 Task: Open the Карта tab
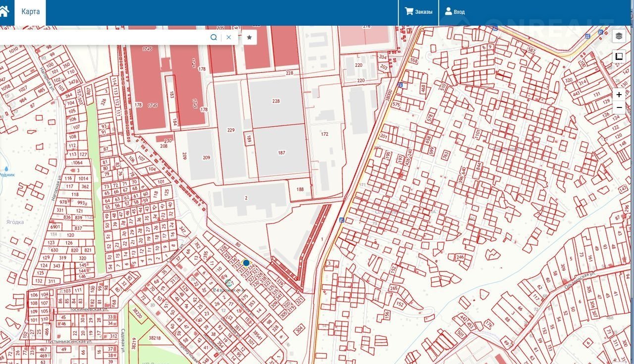30,12
